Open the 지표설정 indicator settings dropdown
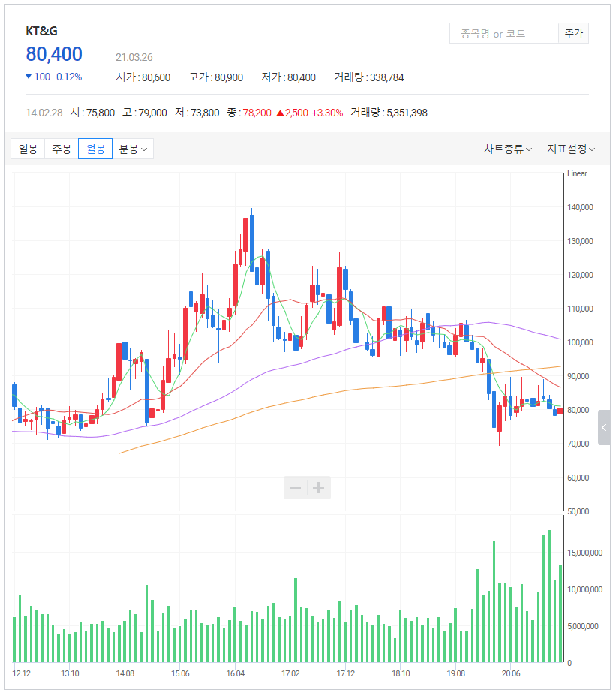The height and width of the screenshot is (696, 616). 571,149
